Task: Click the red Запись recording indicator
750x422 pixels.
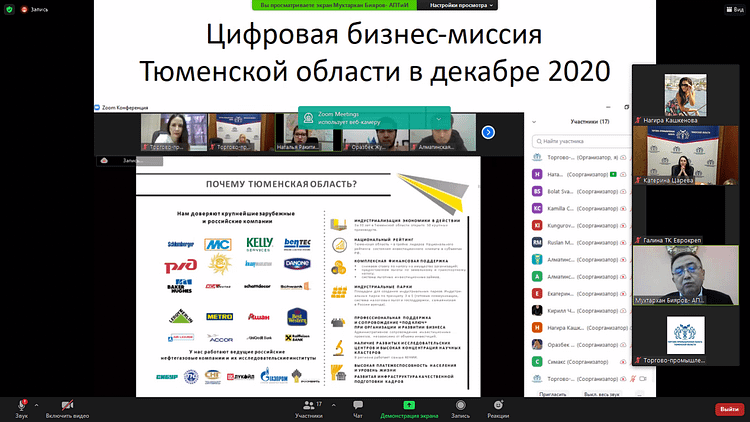Action: click(x=34, y=9)
